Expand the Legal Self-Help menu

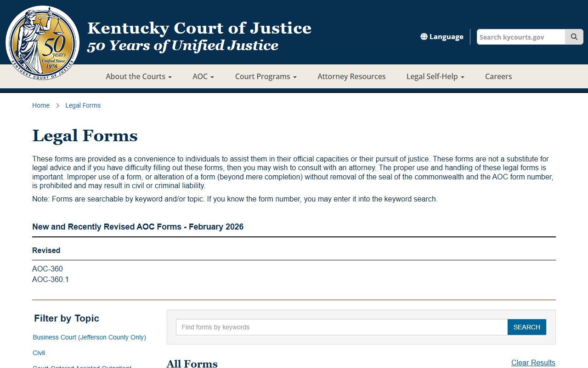[x=435, y=76]
